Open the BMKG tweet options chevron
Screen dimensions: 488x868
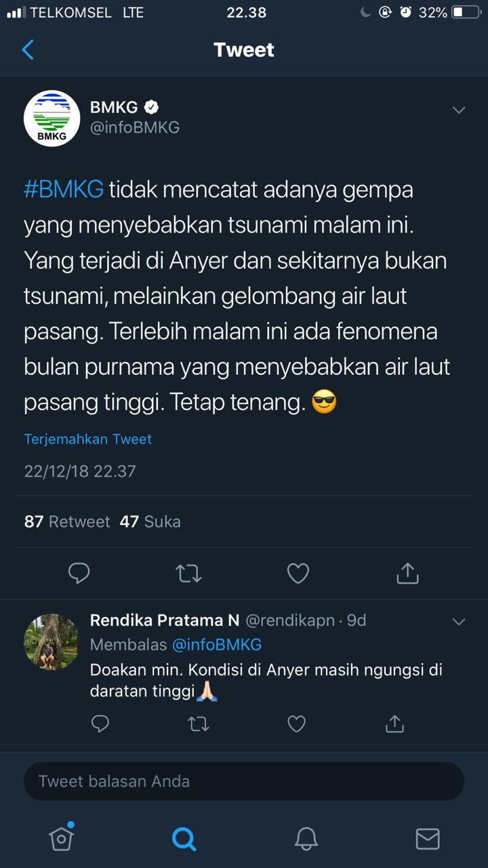coord(459,110)
